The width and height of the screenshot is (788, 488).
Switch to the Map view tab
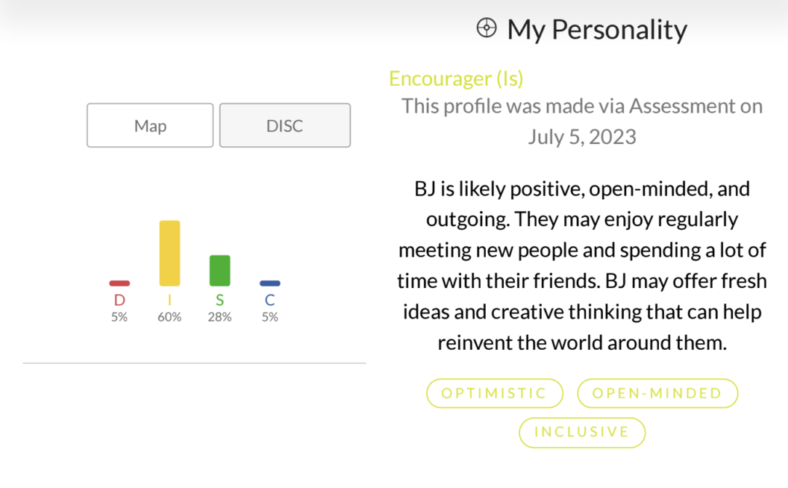tap(150, 126)
